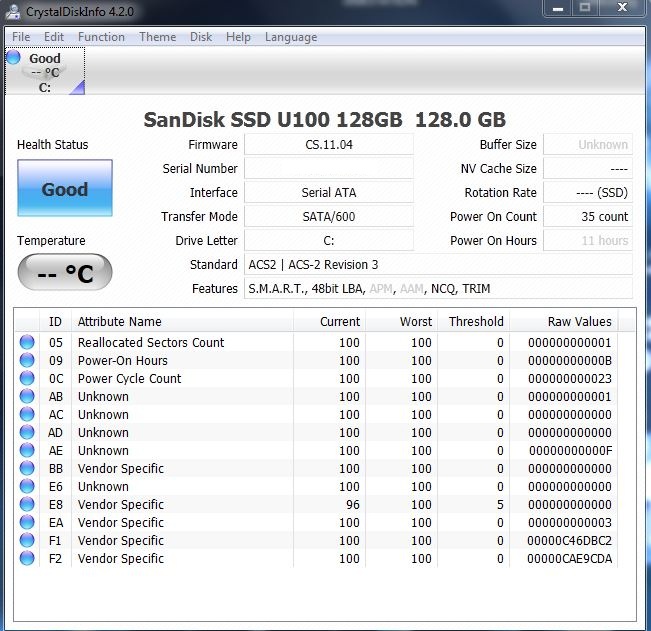Click the Attribute Name column header

pos(182,321)
